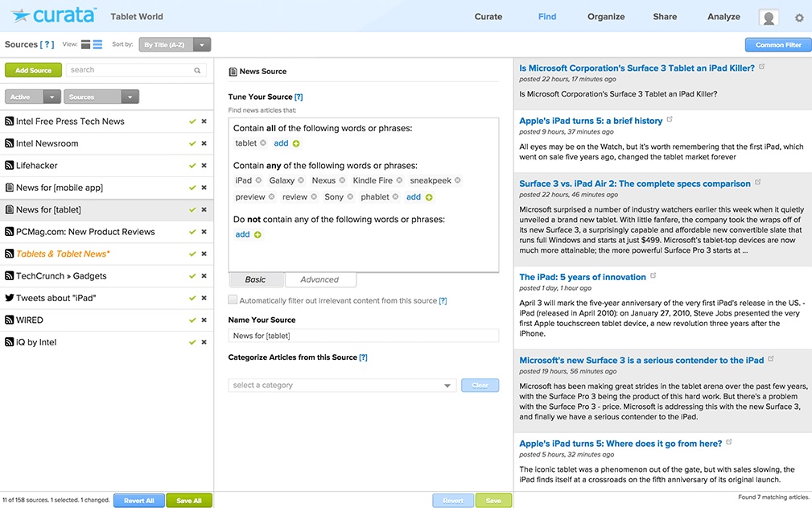
Task: Go to the Curate menu
Action: coord(488,17)
